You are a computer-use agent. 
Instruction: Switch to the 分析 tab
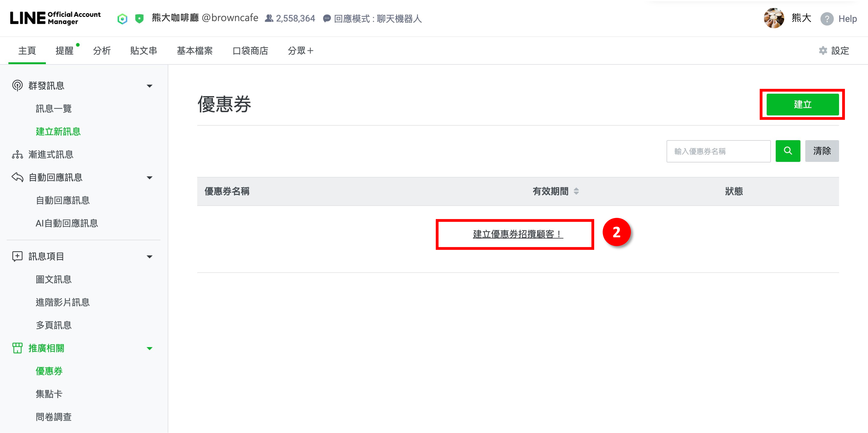[102, 51]
